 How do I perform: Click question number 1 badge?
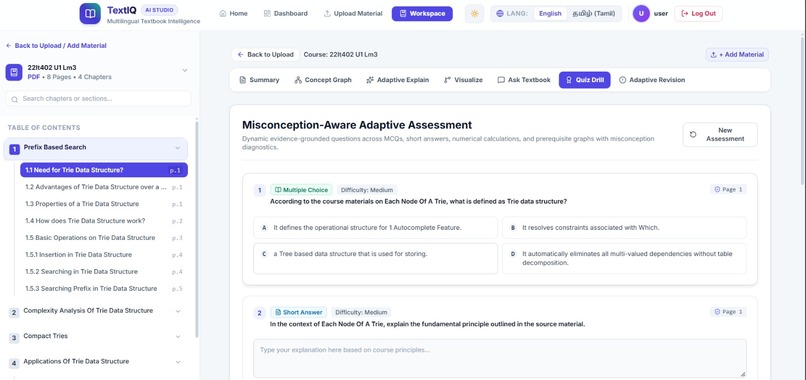(x=260, y=191)
